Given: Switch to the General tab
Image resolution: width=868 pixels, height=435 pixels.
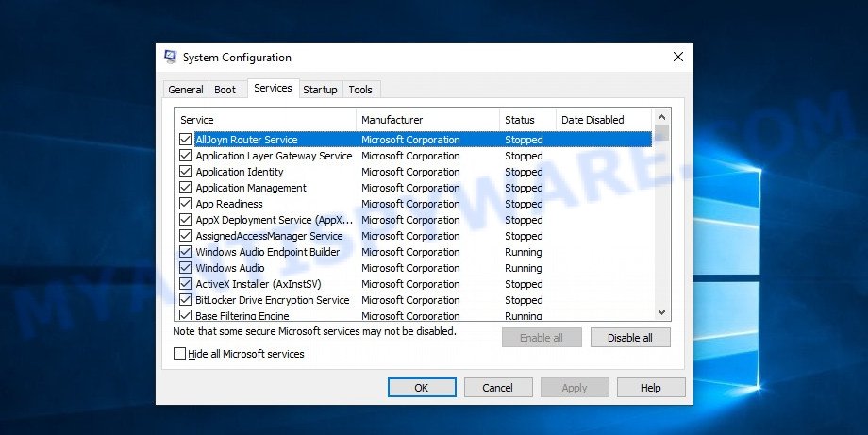Looking at the screenshot, I should point(186,90).
